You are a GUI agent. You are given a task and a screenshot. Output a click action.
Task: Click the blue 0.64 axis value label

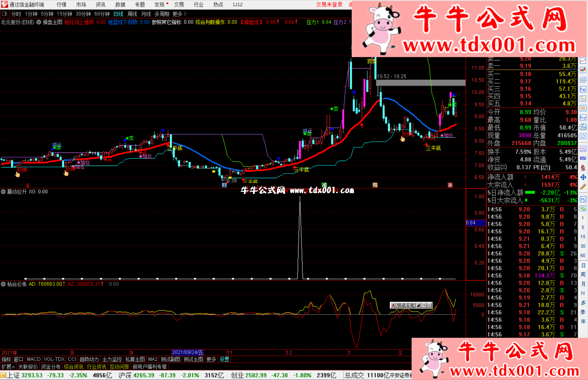tap(476, 223)
